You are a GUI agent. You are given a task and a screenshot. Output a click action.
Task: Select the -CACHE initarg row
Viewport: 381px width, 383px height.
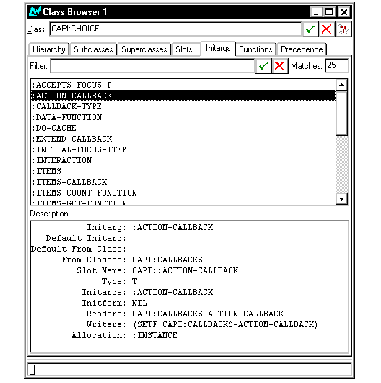tap(184, 128)
